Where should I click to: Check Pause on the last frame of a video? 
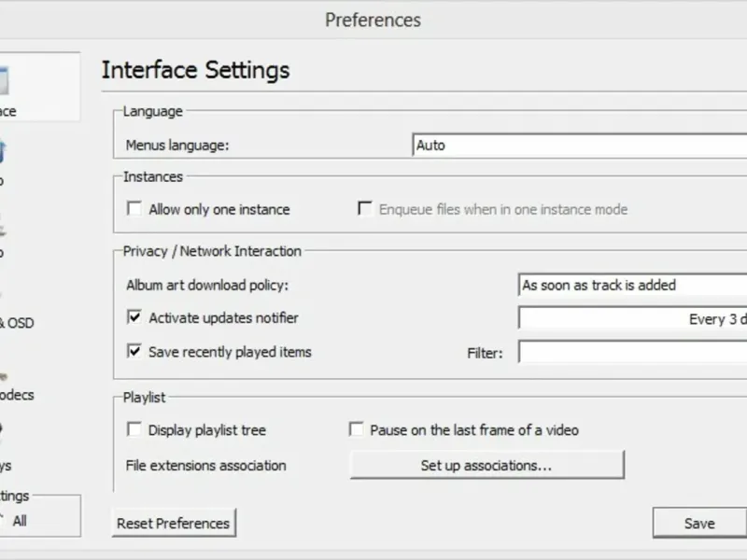[356, 430]
